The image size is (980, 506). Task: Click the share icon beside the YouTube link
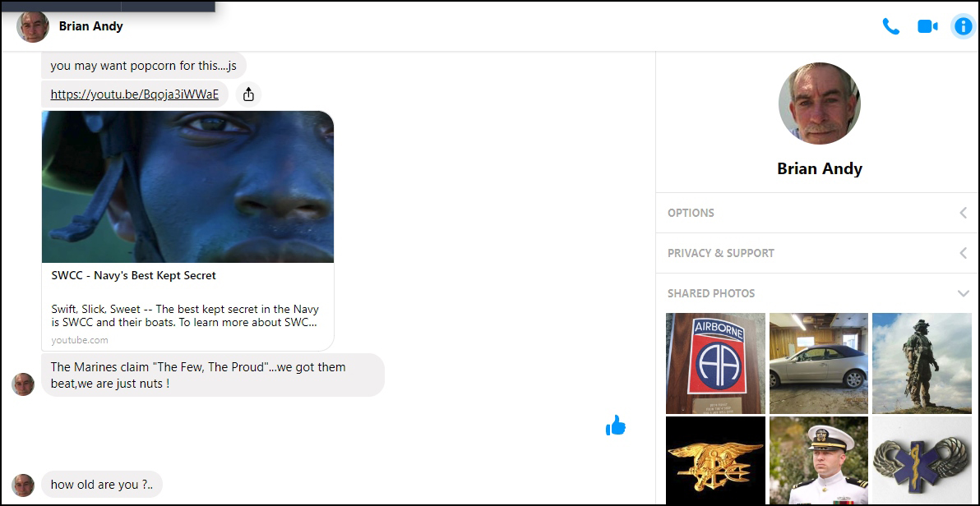[248, 94]
